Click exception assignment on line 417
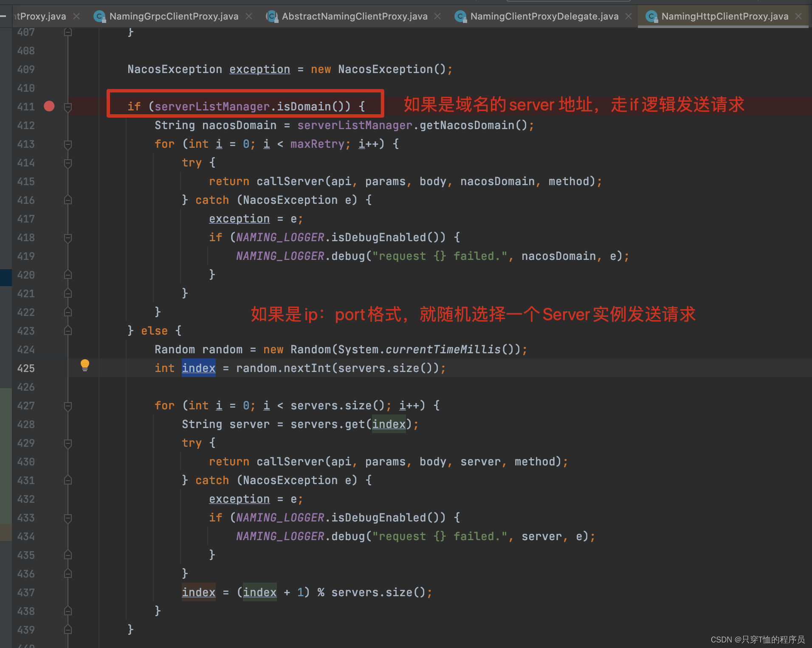Screen dimensions: 812x648 [240, 219]
